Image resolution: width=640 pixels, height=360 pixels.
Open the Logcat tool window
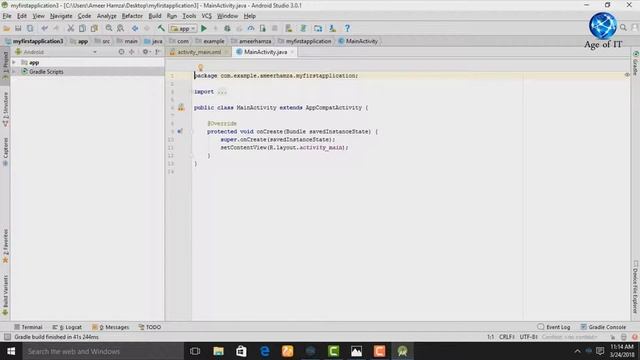click(x=67, y=327)
